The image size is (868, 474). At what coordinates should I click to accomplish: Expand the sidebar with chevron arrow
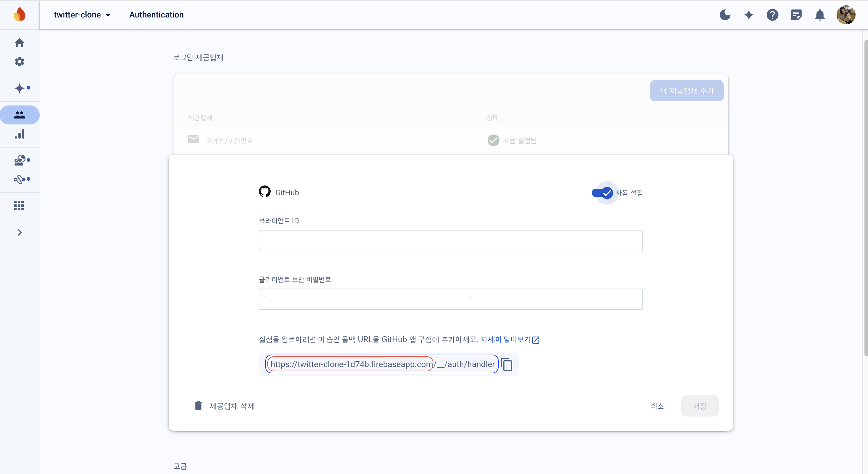(20, 232)
